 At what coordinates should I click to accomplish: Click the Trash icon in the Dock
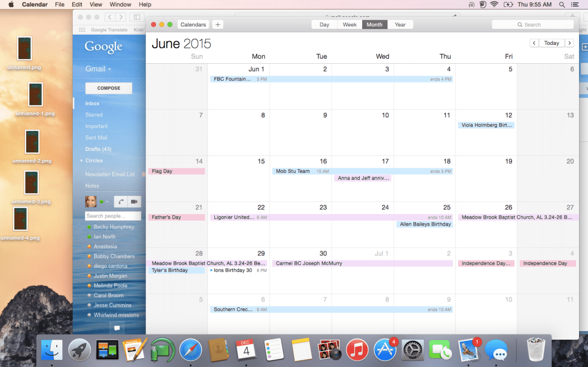point(535,350)
